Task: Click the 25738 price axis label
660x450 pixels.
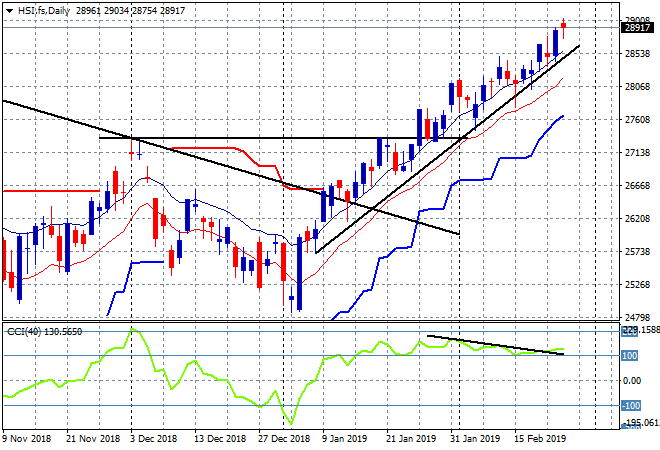Action: click(x=638, y=251)
